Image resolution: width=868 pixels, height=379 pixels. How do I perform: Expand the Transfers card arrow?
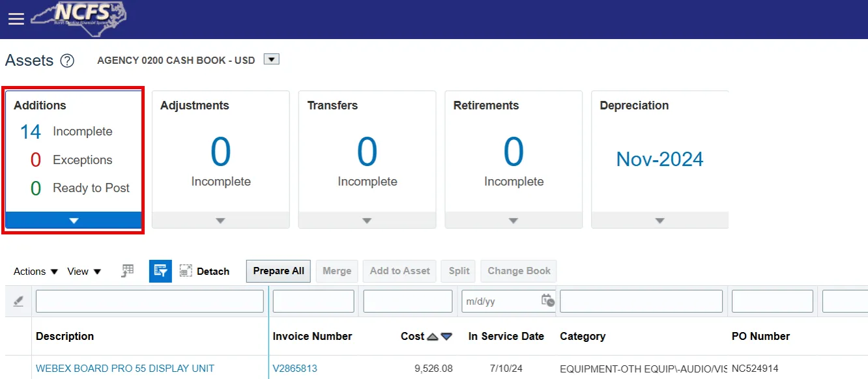(367, 221)
